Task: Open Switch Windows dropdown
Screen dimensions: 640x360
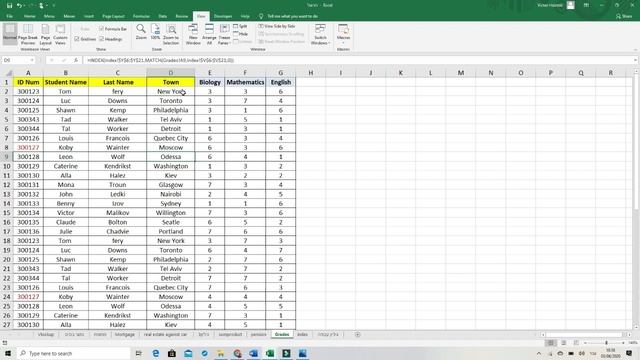Action: pos(320,34)
